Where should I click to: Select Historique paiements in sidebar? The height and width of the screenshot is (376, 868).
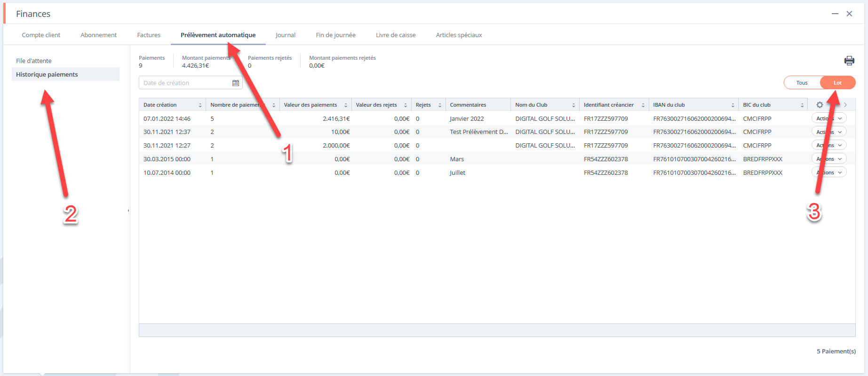(x=65, y=74)
